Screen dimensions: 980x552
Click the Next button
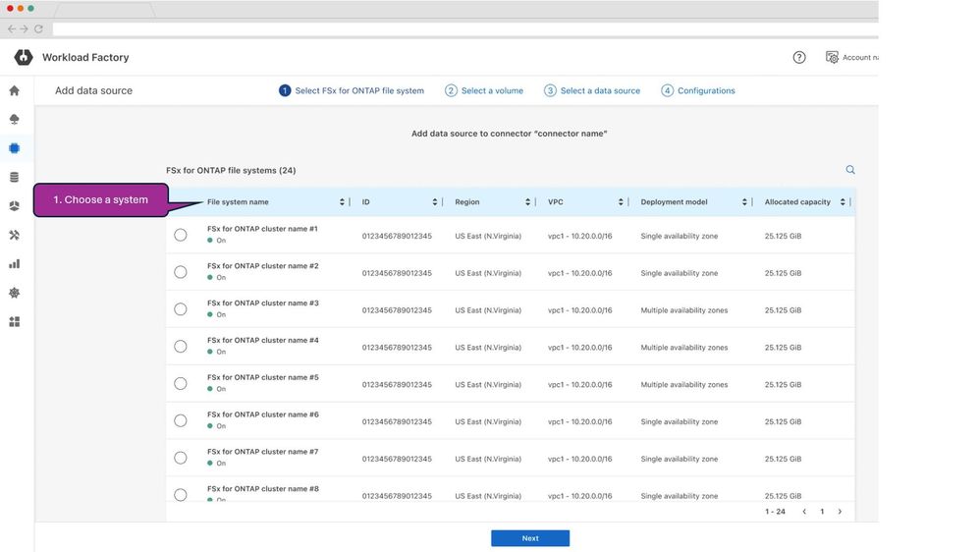[530, 538]
